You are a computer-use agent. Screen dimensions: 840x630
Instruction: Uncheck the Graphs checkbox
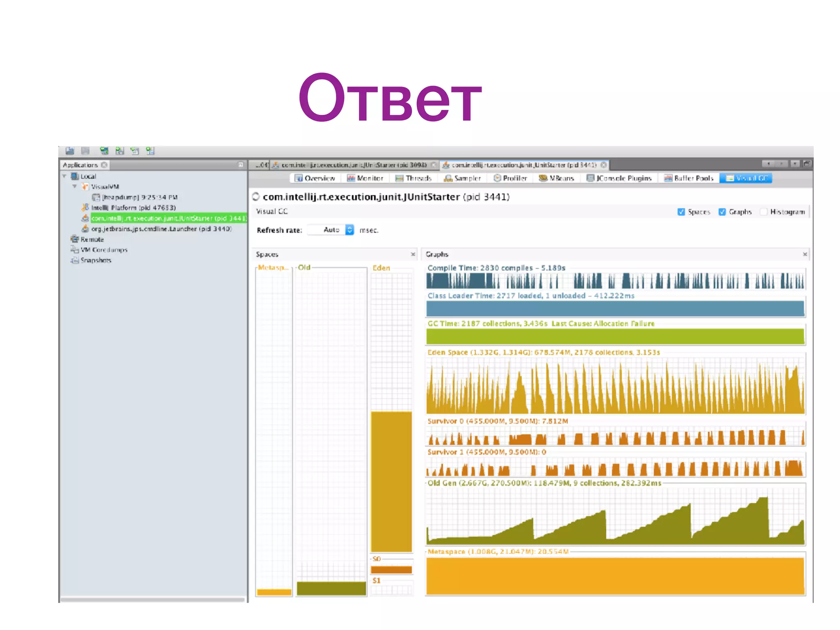click(722, 212)
